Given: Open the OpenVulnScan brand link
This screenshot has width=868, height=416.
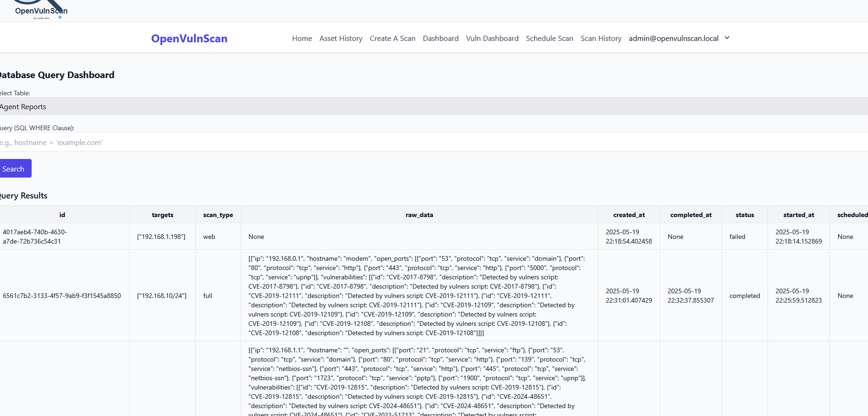Looking at the screenshot, I should (189, 39).
